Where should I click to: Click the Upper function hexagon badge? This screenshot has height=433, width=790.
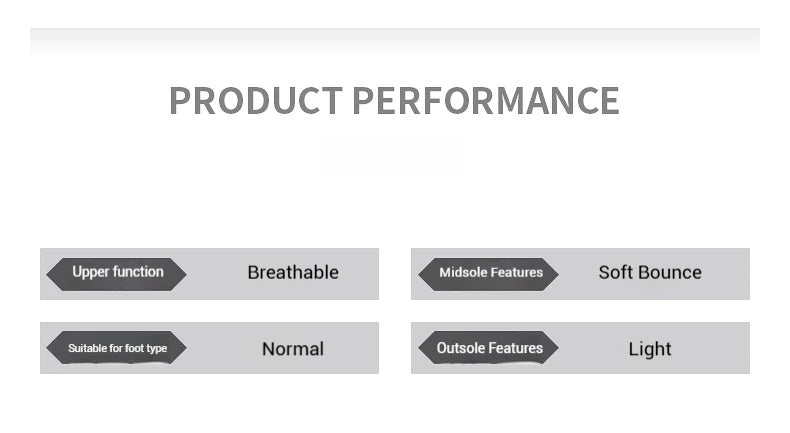click(116, 274)
